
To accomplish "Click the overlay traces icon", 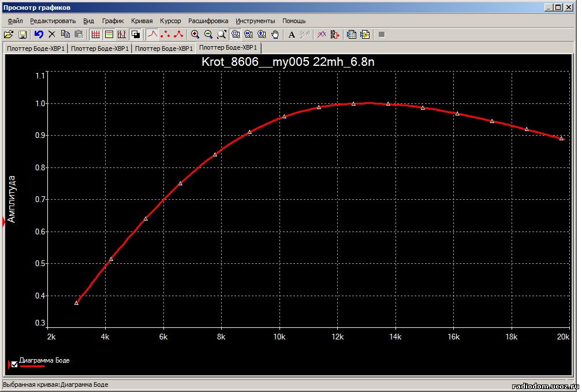I will tap(322, 35).
